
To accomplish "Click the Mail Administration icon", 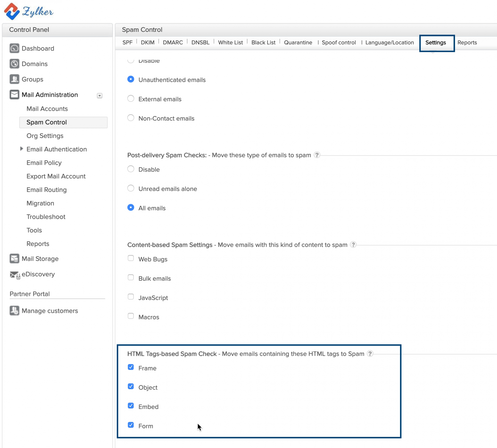I will (x=14, y=95).
